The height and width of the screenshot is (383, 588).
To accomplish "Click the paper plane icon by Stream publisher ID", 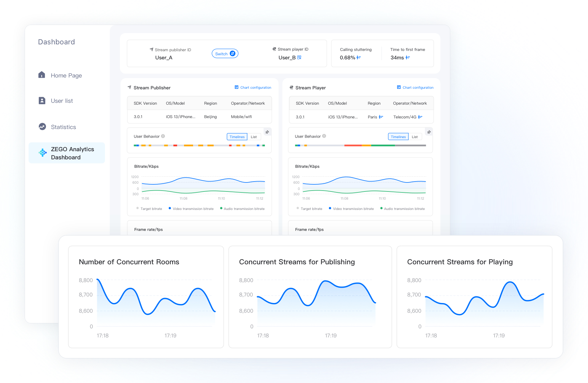I will [x=152, y=49].
